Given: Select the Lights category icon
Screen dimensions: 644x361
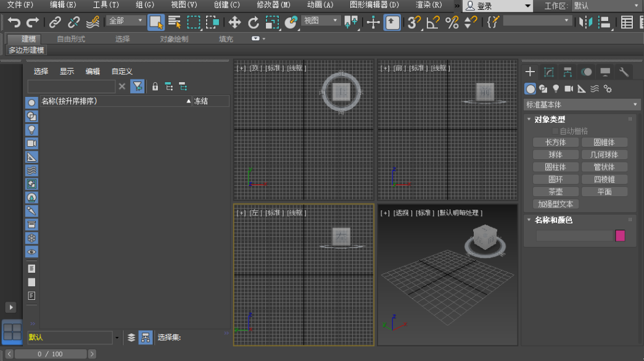Looking at the screenshot, I should point(556,89).
